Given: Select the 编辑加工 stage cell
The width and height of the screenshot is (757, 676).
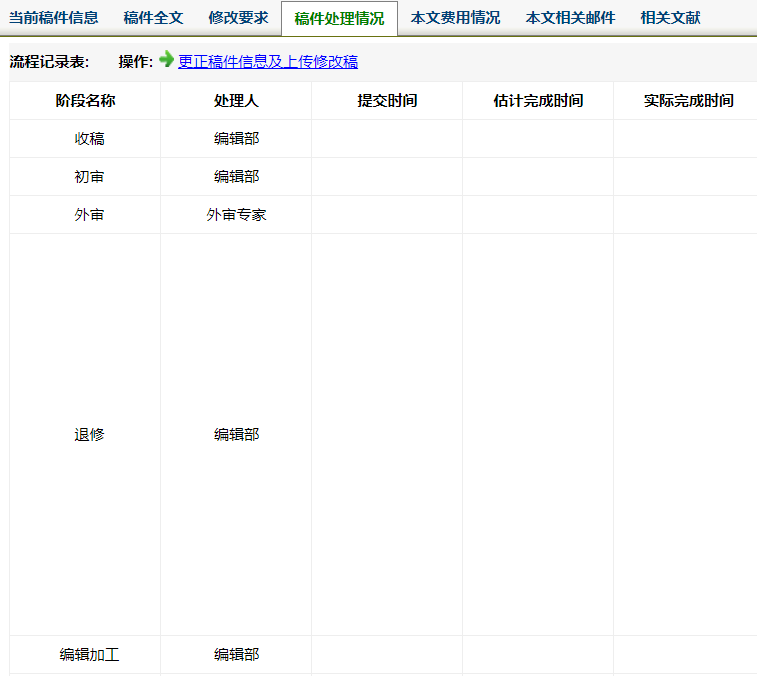Looking at the screenshot, I should (x=85, y=655).
